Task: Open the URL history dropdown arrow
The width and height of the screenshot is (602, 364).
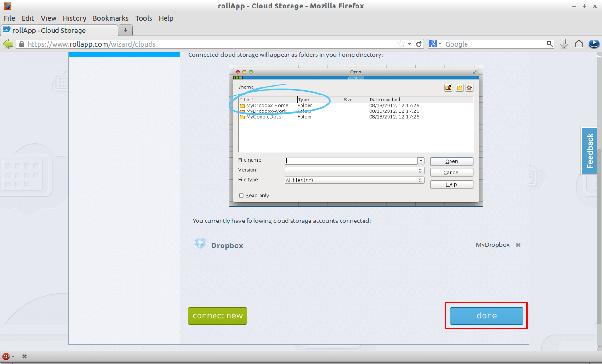Action: click(x=410, y=44)
